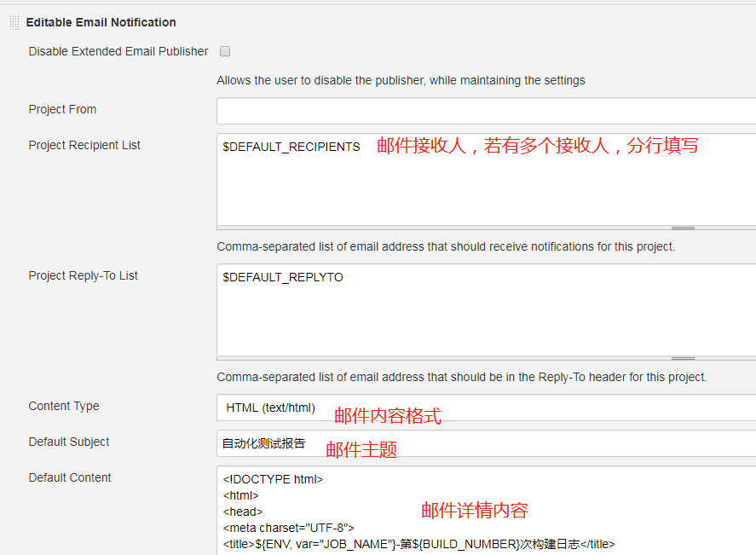Click the $DEFAULT_REPLYTO value
The height and width of the screenshot is (555, 756).
coord(282,277)
